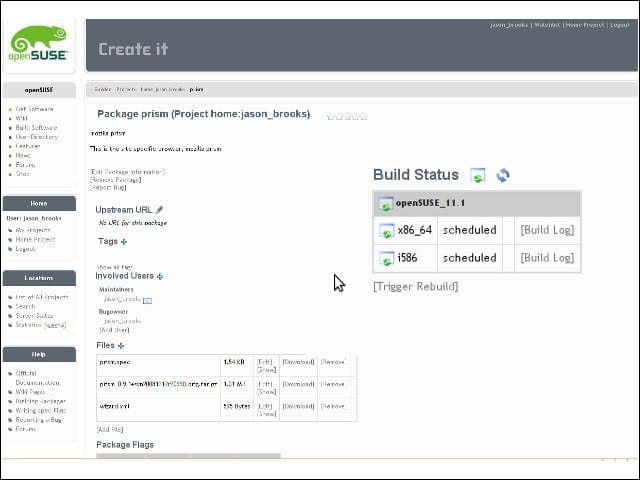This screenshot has height=480, width=640.
Task: Download the prism tar.gz archive
Action: click(x=298, y=384)
